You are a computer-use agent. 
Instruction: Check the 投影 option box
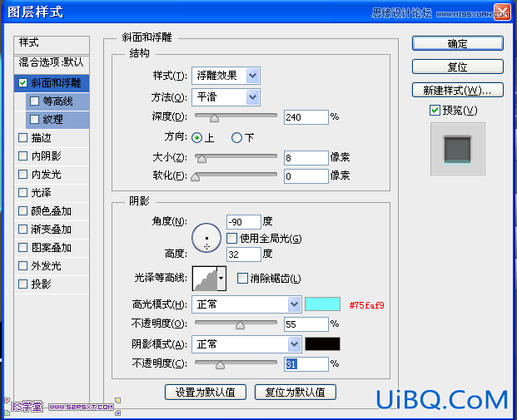(x=22, y=284)
